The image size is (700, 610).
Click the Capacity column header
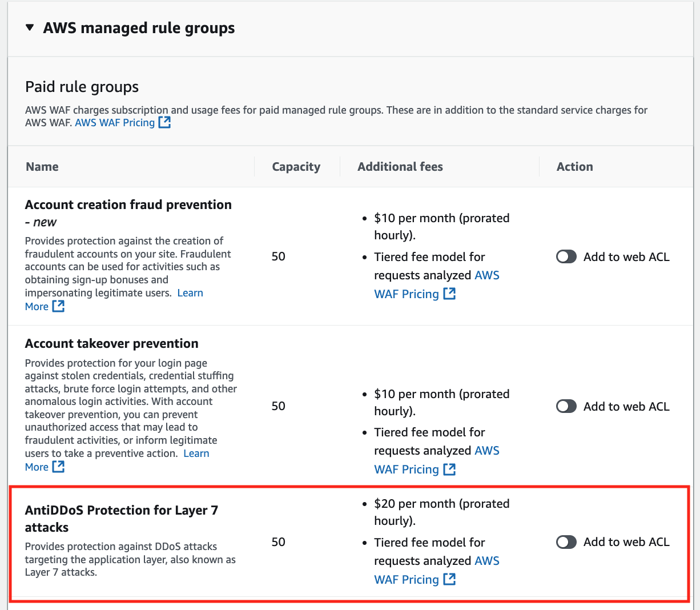pos(296,167)
